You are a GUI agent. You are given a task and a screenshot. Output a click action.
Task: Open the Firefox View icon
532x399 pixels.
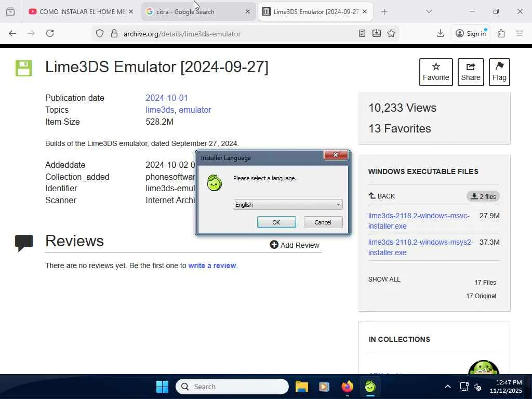[10, 11]
